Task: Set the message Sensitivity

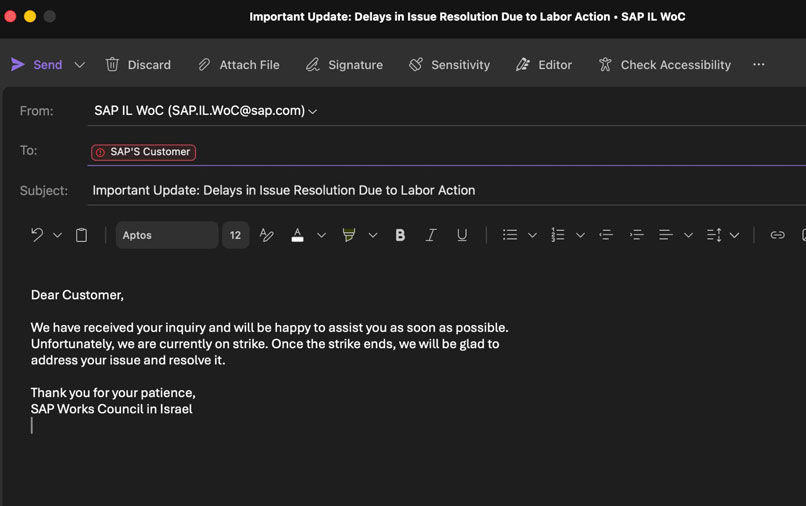Action: 449,65
